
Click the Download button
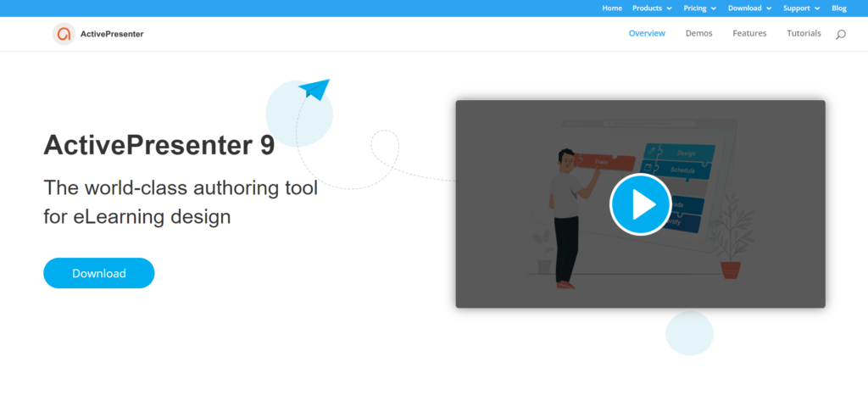(99, 273)
